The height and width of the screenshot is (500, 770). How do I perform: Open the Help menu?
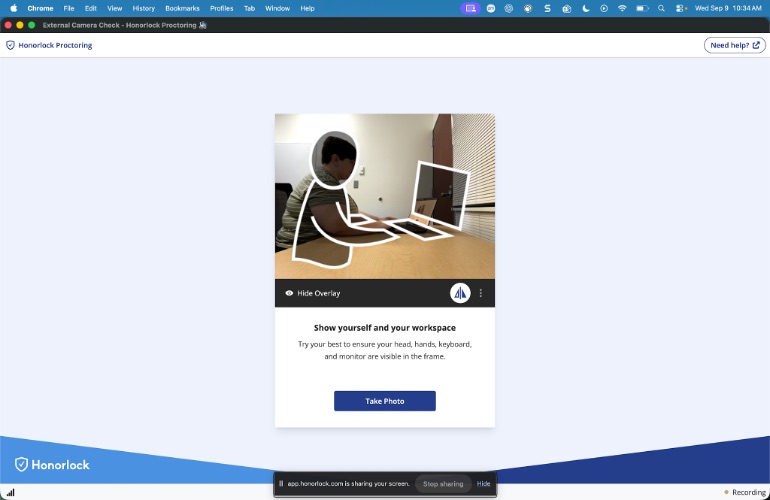point(307,8)
